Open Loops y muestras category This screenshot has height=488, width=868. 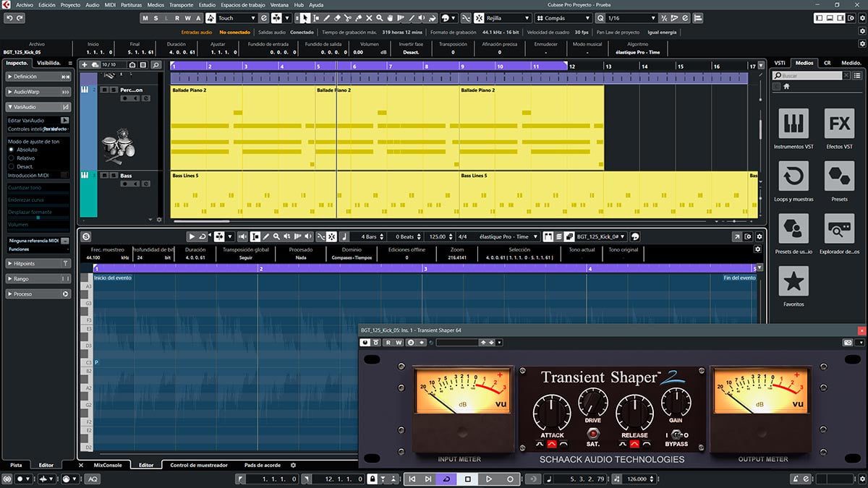click(x=793, y=176)
